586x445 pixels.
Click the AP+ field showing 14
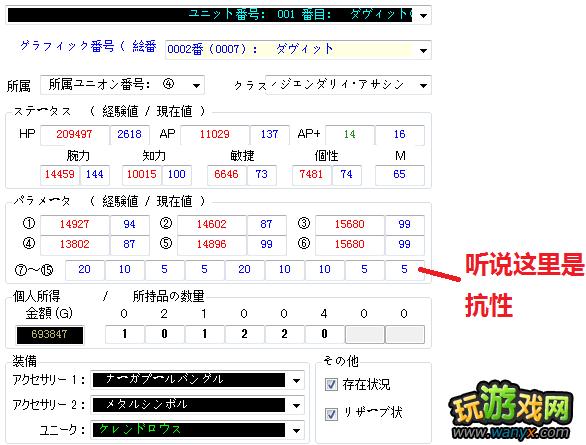(349, 135)
